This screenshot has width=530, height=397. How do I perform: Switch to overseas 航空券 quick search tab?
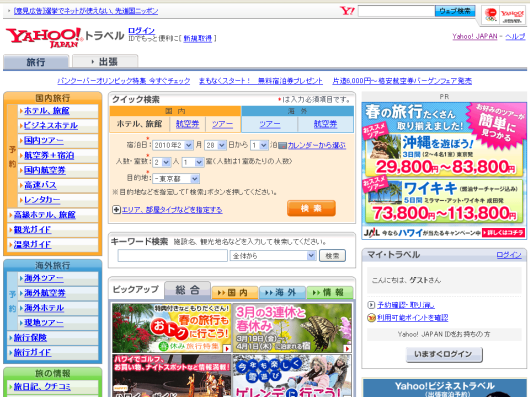point(326,124)
